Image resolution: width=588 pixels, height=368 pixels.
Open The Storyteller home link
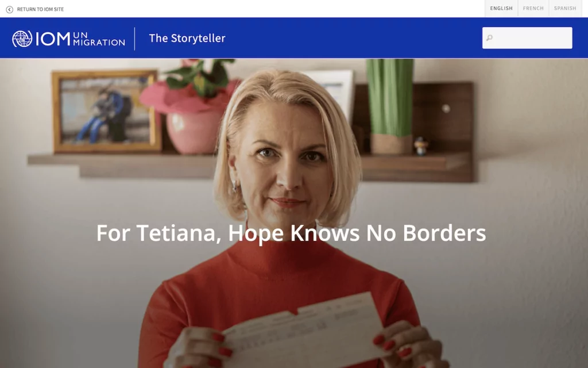[187, 39]
